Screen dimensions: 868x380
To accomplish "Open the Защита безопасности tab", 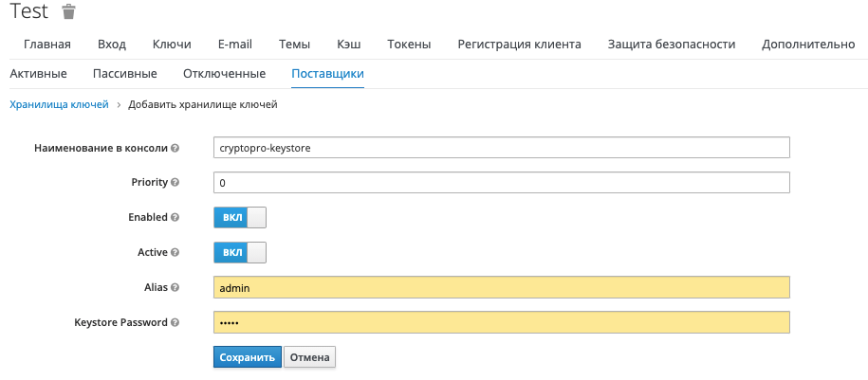I will pos(671,45).
